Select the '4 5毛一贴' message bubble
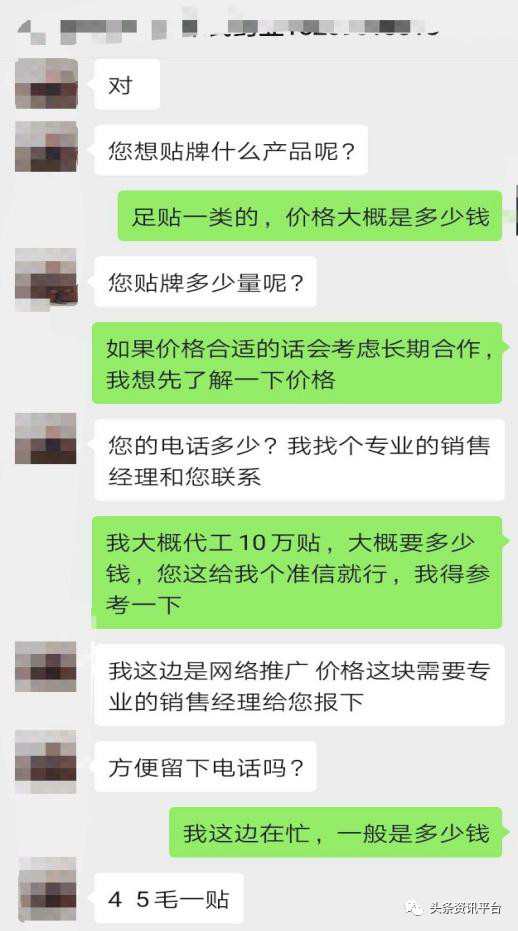 tap(169, 898)
